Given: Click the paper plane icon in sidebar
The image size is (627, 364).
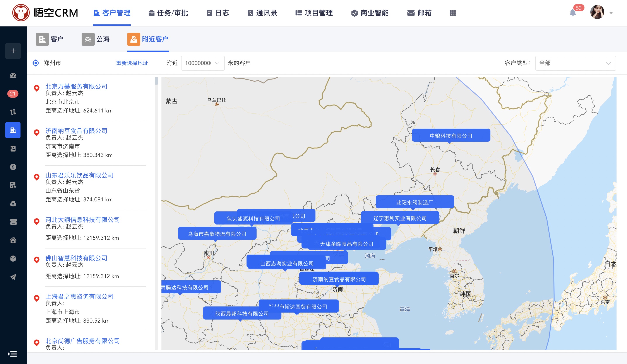Looking at the screenshot, I should [x=13, y=277].
